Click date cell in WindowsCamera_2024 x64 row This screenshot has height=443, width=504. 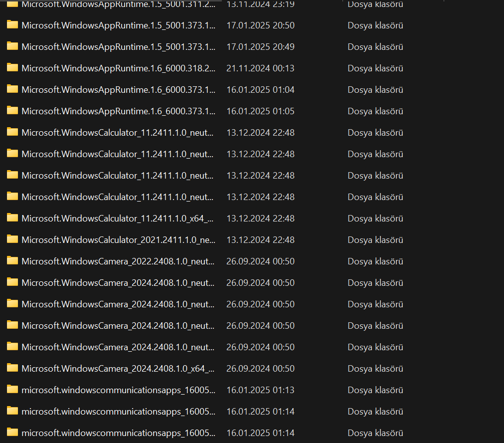(260, 369)
